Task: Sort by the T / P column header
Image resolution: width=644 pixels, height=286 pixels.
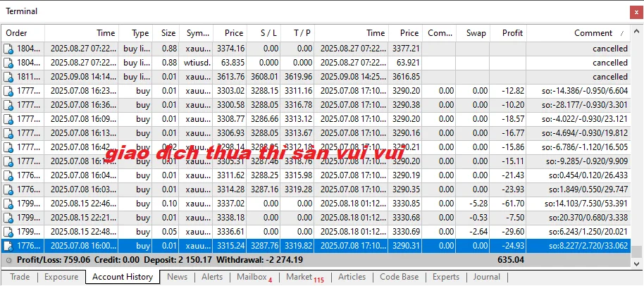Action: click(297, 33)
